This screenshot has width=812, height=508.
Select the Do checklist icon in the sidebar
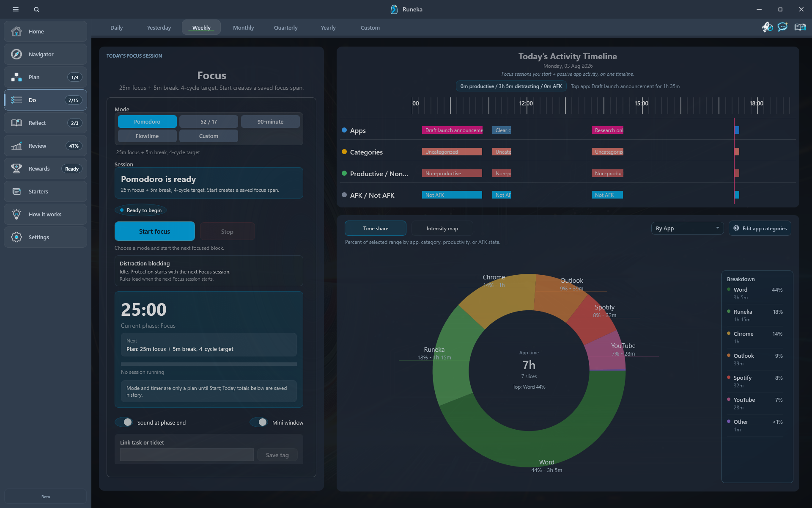click(x=16, y=100)
